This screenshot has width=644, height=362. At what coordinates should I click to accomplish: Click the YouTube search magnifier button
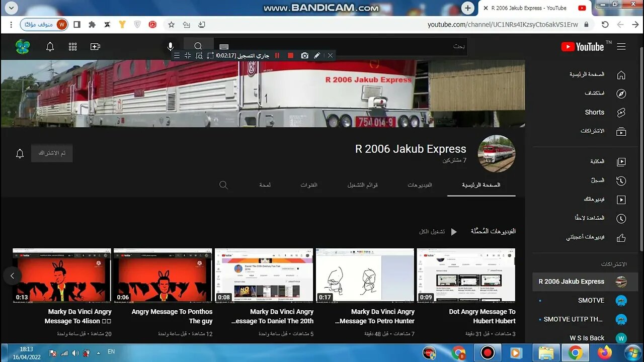click(198, 47)
